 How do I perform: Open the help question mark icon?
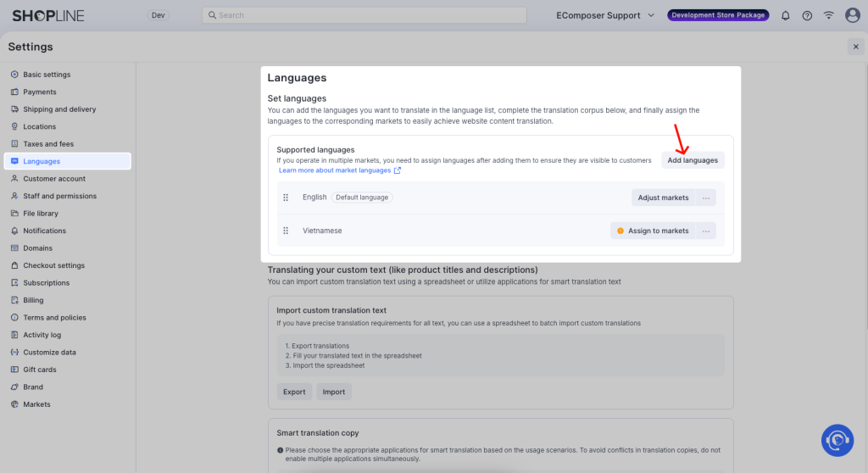(807, 15)
